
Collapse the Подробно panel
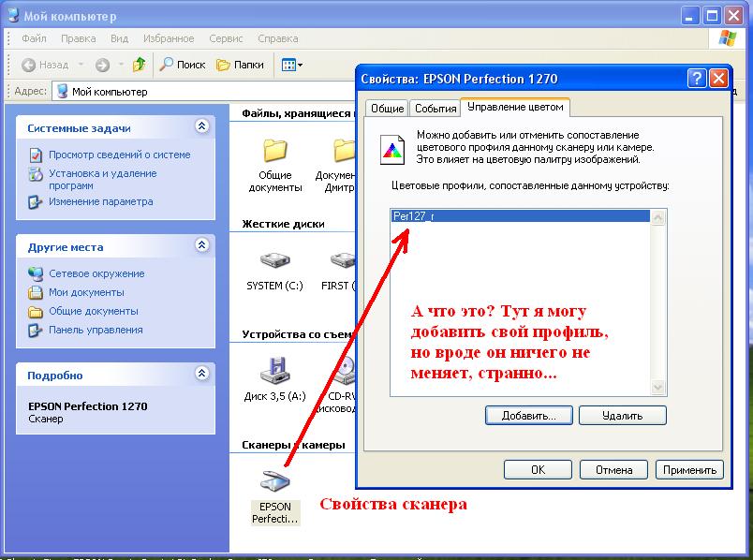pyautogui.click(x=201, y=373)
